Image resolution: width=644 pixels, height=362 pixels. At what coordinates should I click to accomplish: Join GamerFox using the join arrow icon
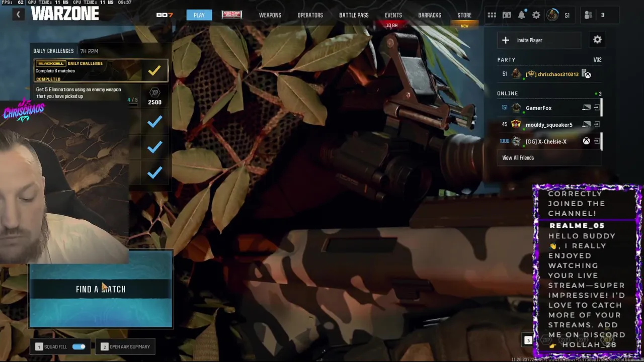point(597,108)
